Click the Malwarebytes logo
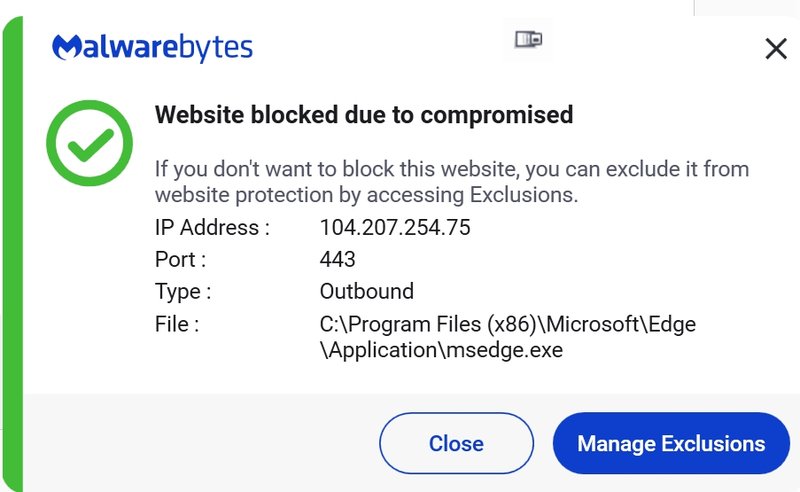The height and width of the screenshot is (492, 800). coord(152,48)
